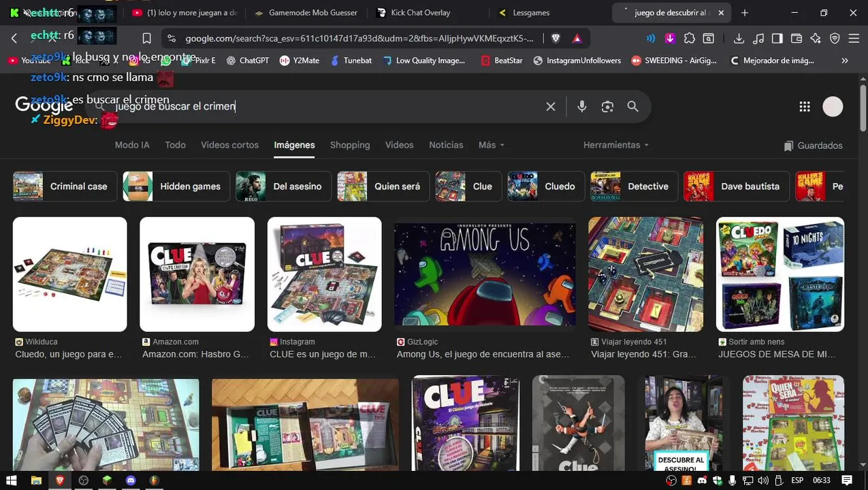Image resolution: width=868 pixels, height=490 pixels.
Task: Filter by the 'Clue' chip
Action: pyautogui.click(x=468, y=186)
